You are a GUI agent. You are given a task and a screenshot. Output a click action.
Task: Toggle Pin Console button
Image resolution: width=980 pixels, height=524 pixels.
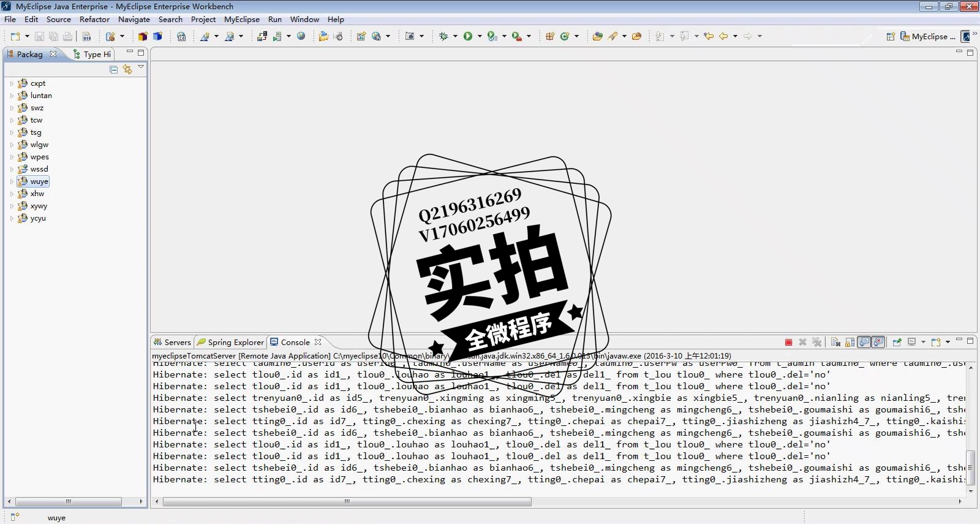(897, 343)
